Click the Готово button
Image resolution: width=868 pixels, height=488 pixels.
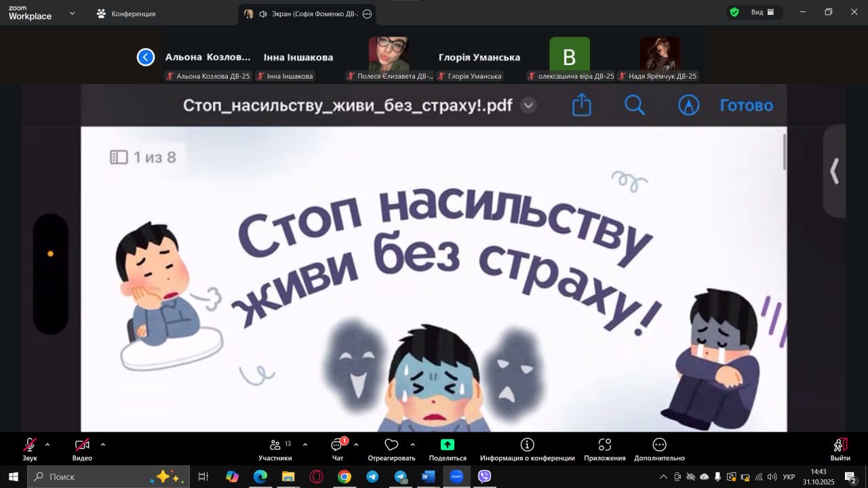click(746, 105)
